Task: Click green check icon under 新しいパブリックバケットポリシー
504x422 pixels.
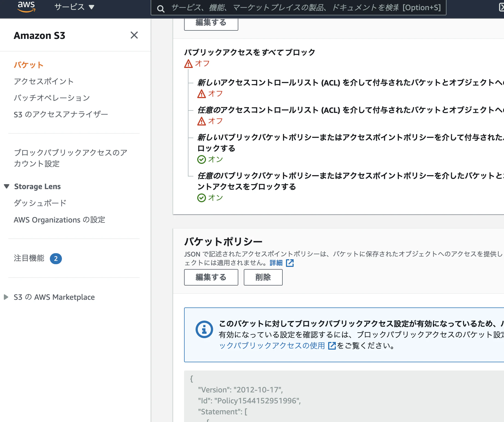Action: tap(202, 159)
